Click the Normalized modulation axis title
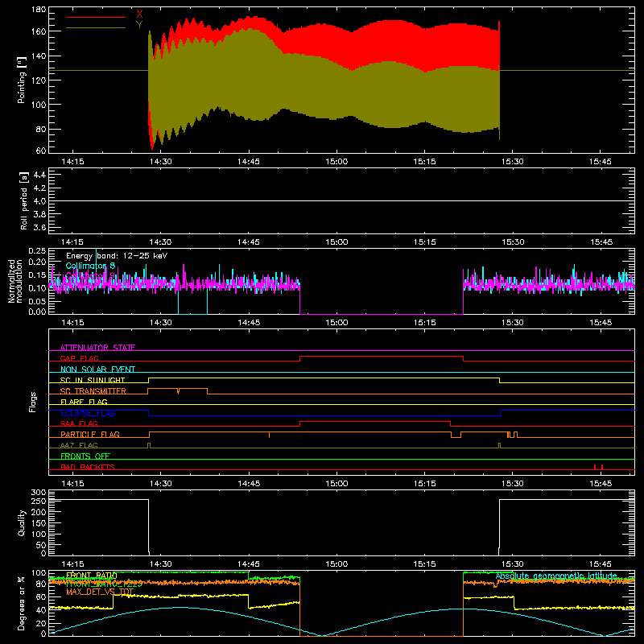This screenshot has height=644, width=644. click(x=15, y=281)
